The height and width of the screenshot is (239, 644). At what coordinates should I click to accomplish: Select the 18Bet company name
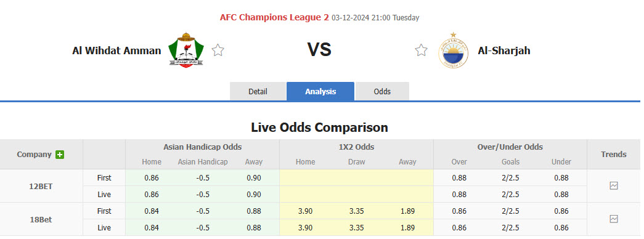(41, 219)
